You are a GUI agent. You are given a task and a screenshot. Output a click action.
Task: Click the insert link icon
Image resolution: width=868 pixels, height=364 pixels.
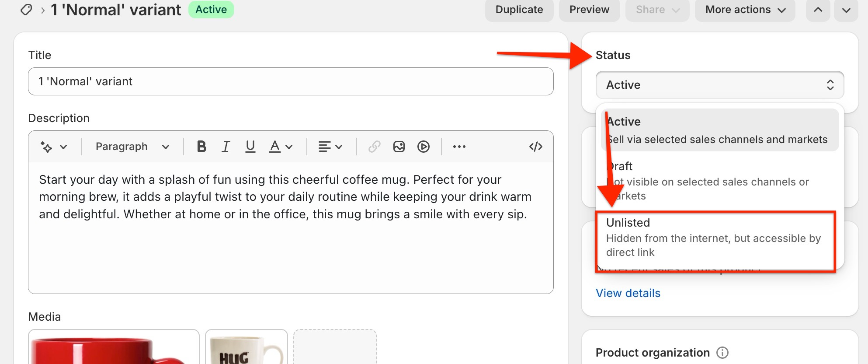(x=374, y=147)
